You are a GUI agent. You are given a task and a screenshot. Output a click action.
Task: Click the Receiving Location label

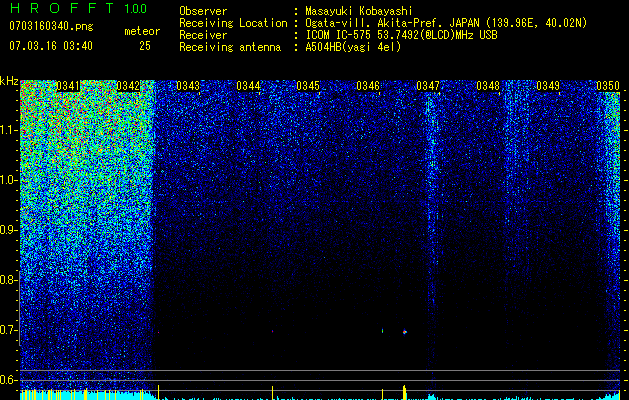(233, 23)
